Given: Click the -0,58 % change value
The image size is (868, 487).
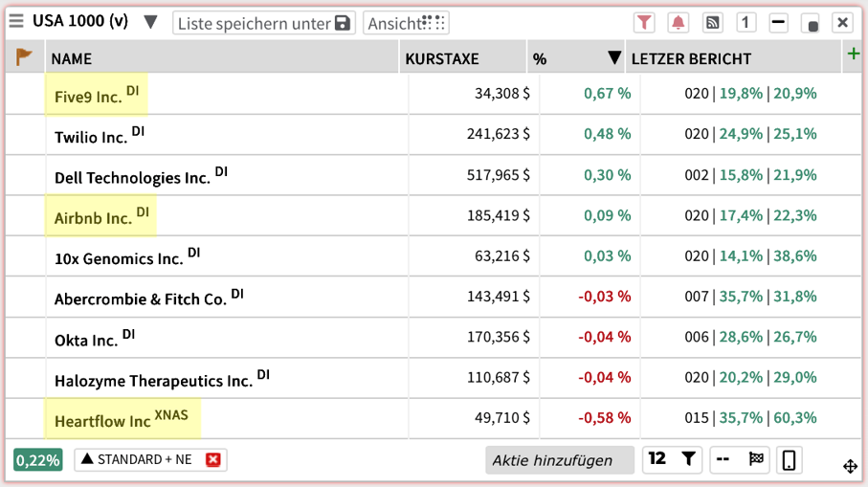Looking at the screenshot, I should tap(605, 418).
